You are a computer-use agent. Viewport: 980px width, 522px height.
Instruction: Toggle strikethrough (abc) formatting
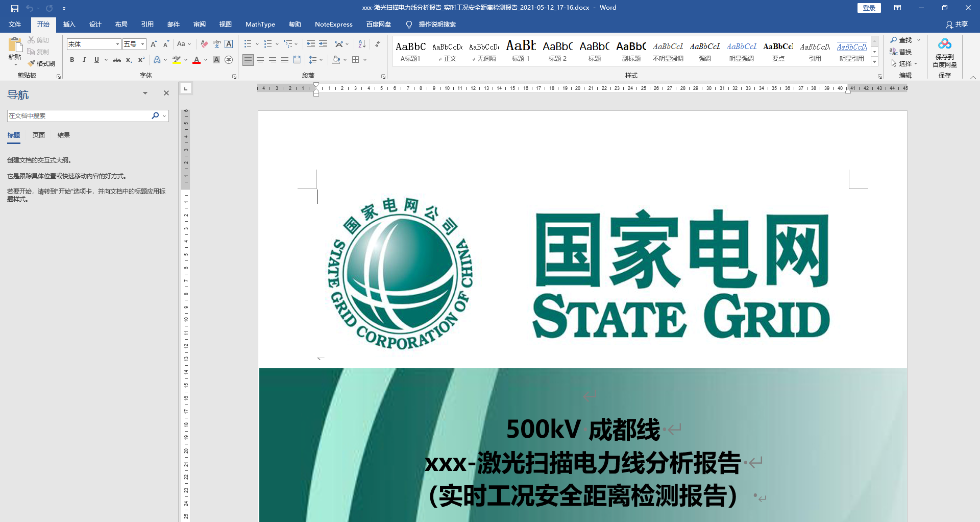(x=117, y=60)
